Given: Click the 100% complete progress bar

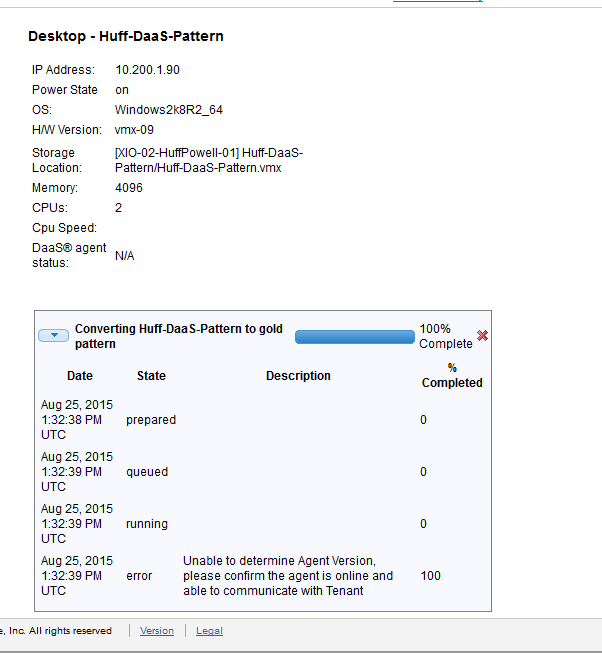Looking at the screenshot, I should coord(354,337).
